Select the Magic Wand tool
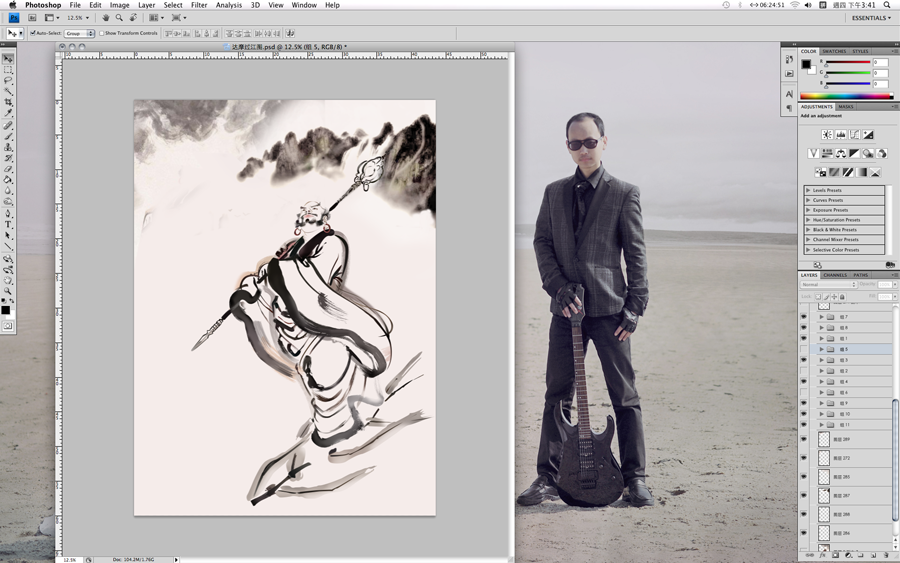This screenshot has height=563, width=900. (7, 91)
